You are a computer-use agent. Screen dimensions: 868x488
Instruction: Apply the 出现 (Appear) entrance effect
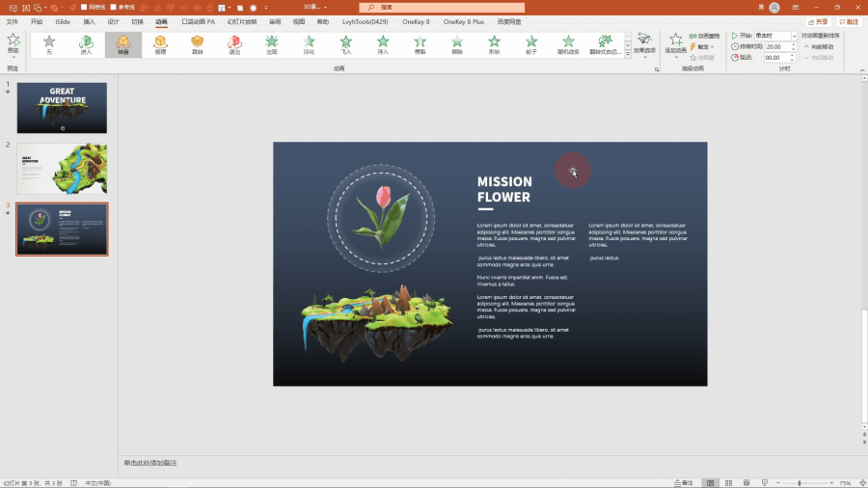coord(271,44)
